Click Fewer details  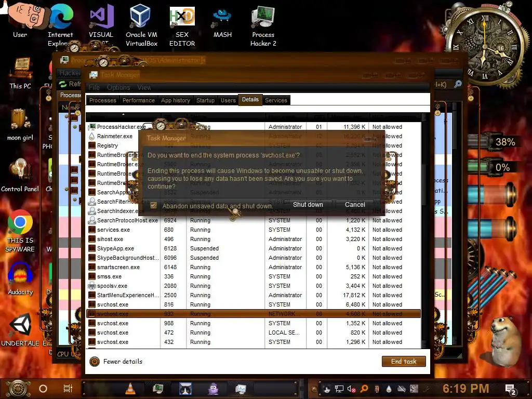pyautogui.click(x=116, y=362)
